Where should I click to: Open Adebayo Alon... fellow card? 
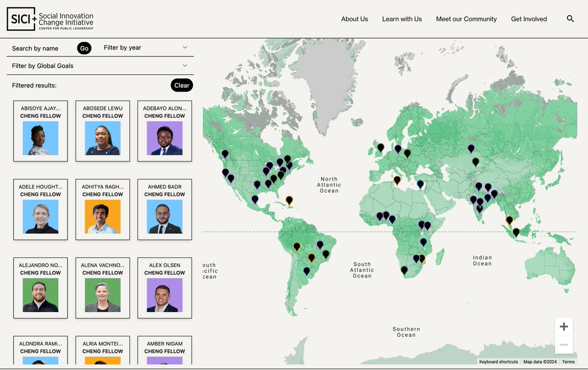[165, 131]
